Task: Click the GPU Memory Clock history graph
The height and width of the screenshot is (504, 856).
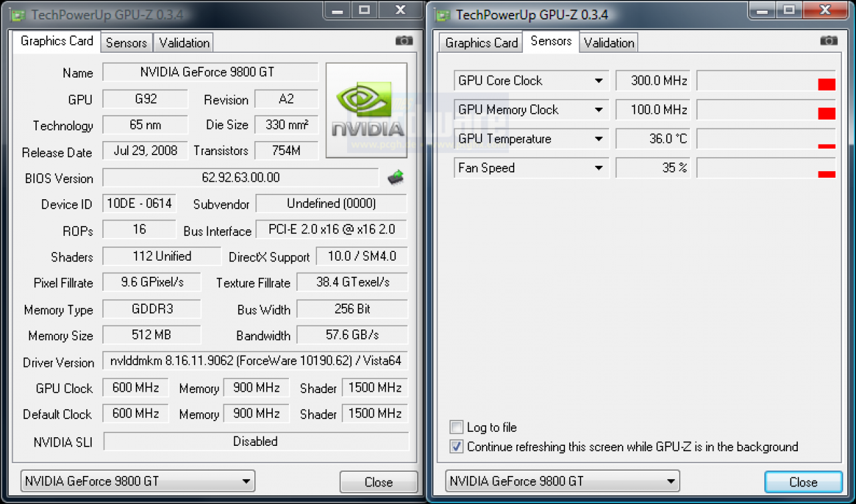Action: tap(766, 110)
